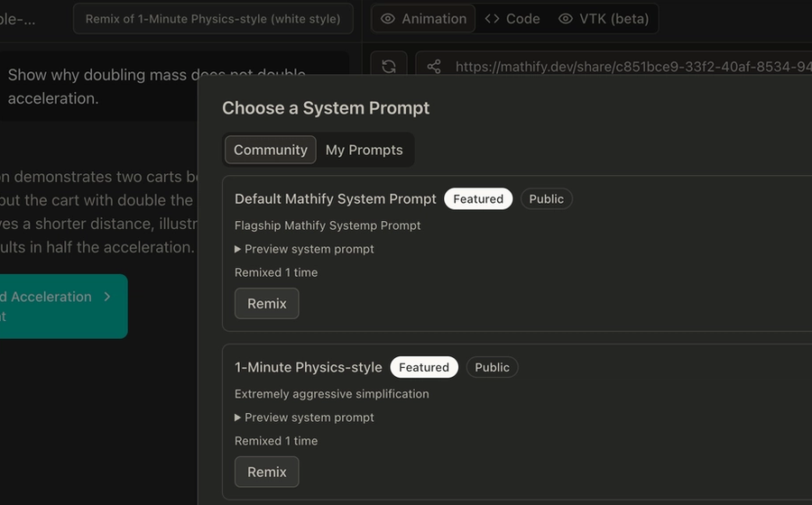The height and width of the screenshot is (505, 812).
Task: Click the '1-Minute Physics-style' title
Action: (309, 367)
